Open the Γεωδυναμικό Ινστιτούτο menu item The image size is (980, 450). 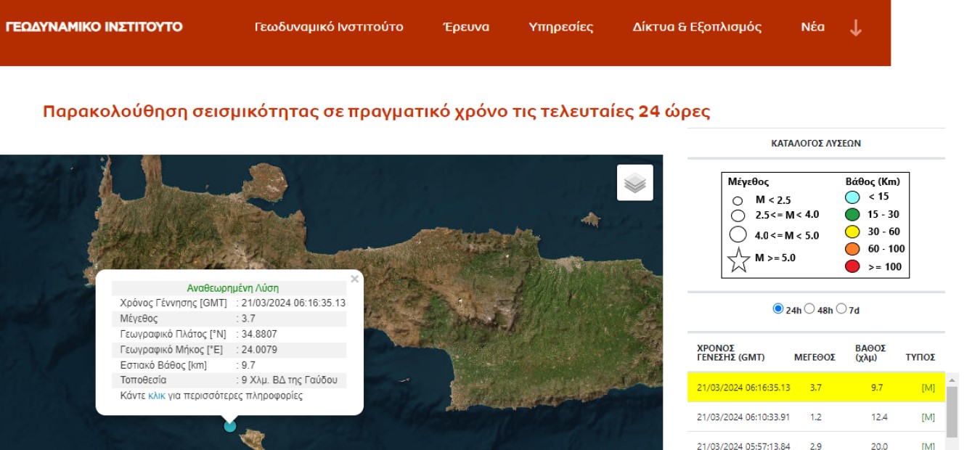tap(329, 28)
